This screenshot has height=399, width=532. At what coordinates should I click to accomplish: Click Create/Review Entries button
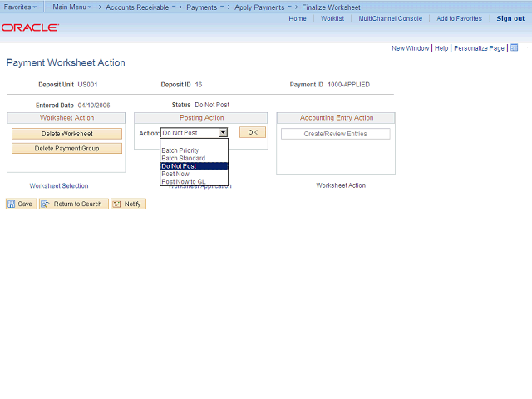tap(335, 134)
